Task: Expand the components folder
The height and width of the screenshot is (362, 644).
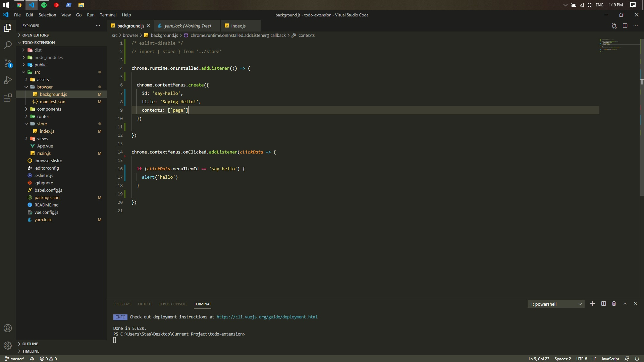Action: pyautogui.click(x=61, y=109)
